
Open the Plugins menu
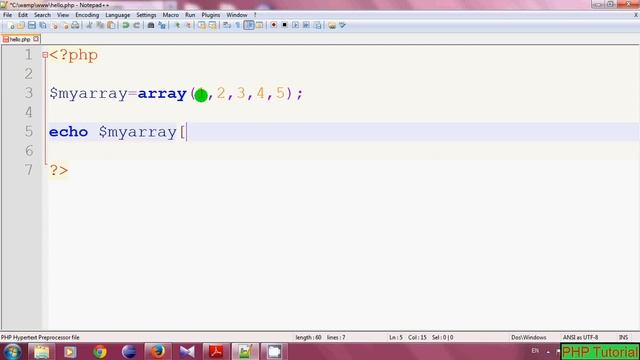tap(211, 15)
